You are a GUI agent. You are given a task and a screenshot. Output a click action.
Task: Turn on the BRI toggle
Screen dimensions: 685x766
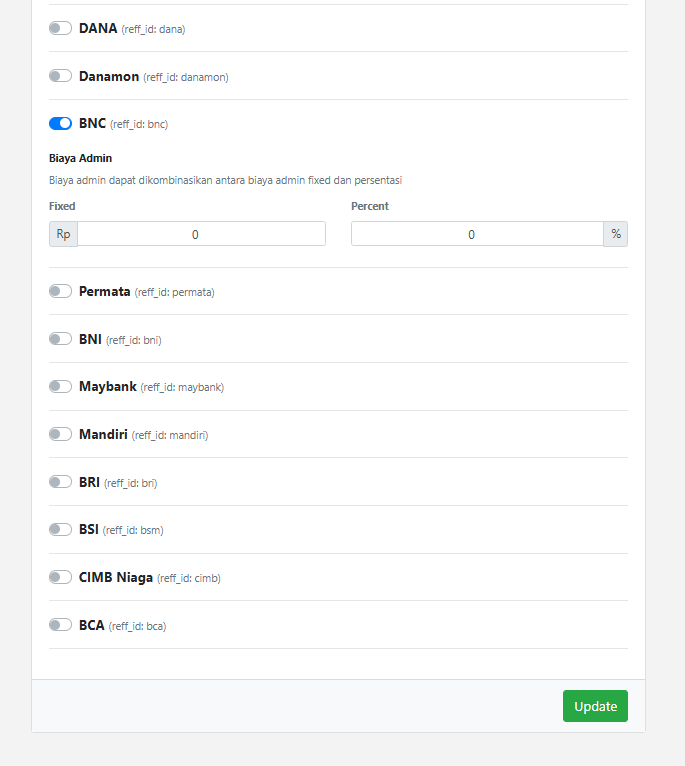[x=60, y=482]
